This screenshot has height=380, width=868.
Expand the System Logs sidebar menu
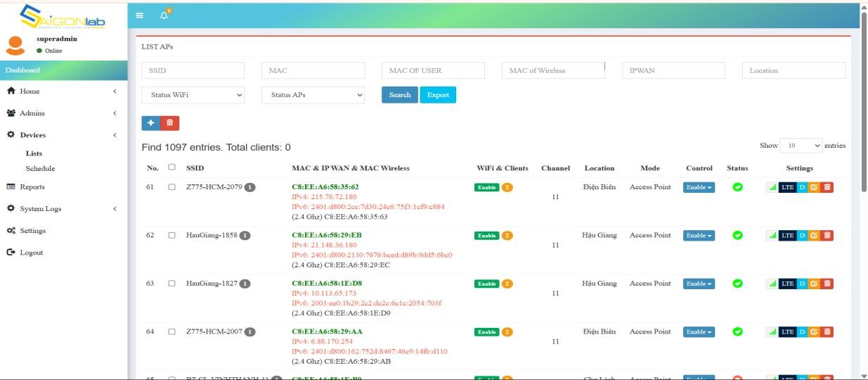click(x=63, y=209)
